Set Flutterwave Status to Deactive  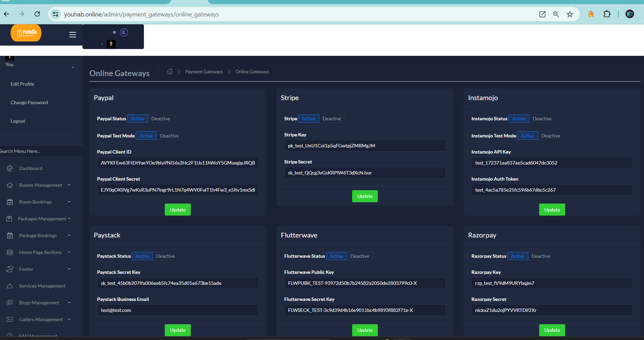(360, 256)
